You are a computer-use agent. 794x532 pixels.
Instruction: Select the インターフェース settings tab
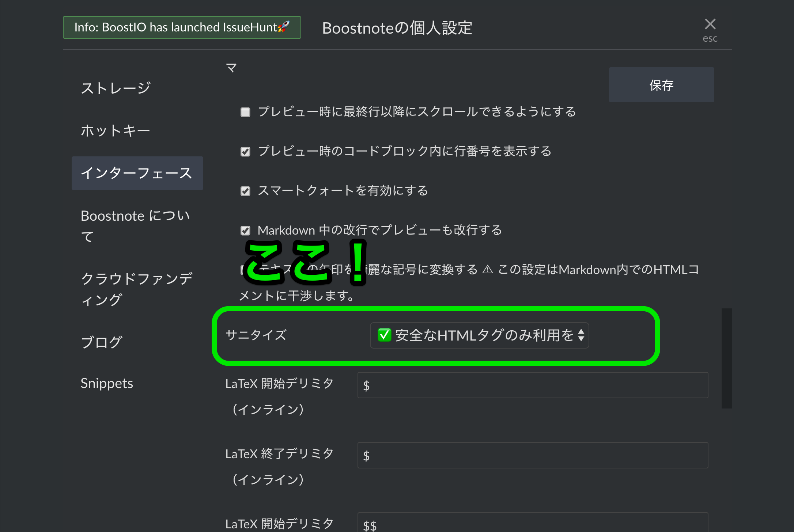137,173
